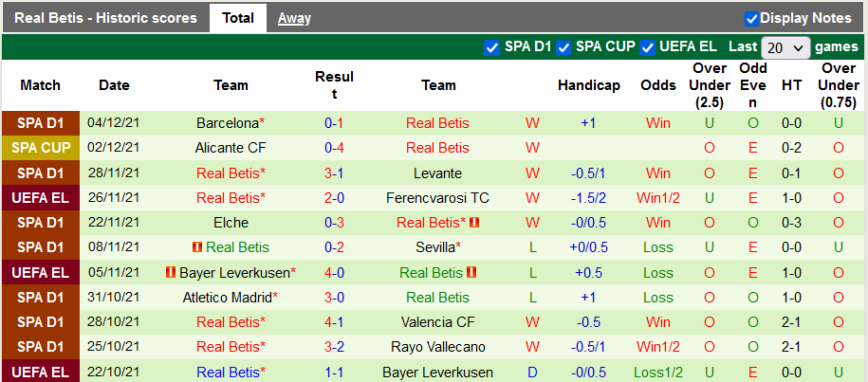This screenshot has width=868, height=382.
Task: Open the last 20 games dropdown
Action: tap(785, 47)
